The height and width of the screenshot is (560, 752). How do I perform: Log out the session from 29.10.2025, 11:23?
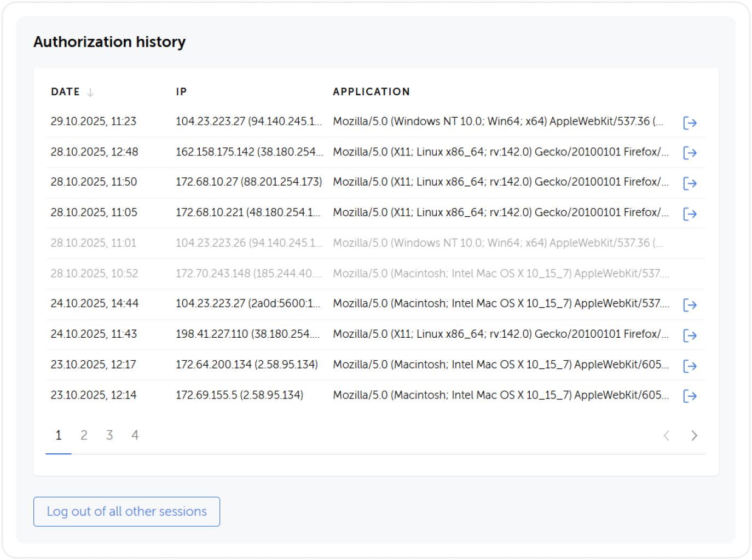[690, 123]
